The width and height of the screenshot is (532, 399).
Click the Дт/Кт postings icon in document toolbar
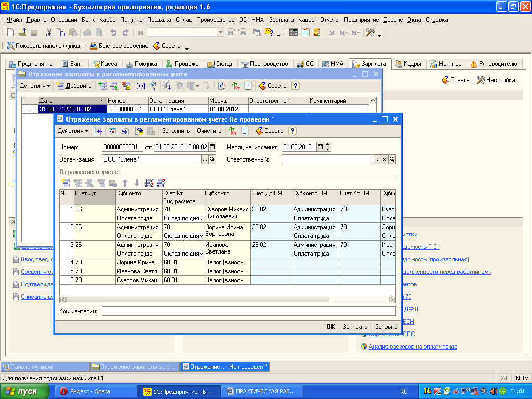[x=232, y=131]
